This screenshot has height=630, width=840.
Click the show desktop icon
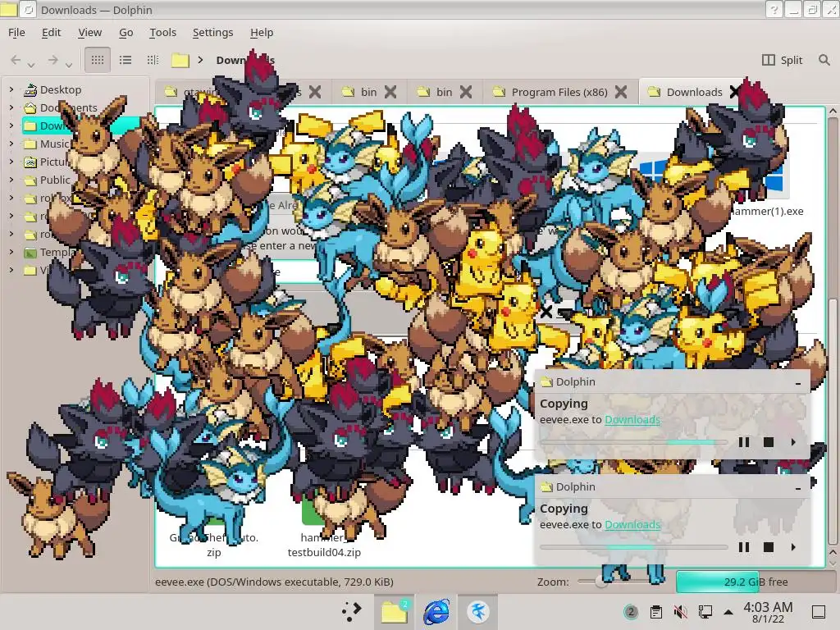coord(819,612)
